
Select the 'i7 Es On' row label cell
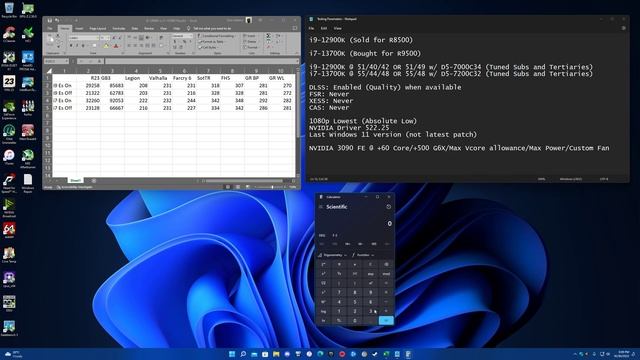click(x=64, y=100)
